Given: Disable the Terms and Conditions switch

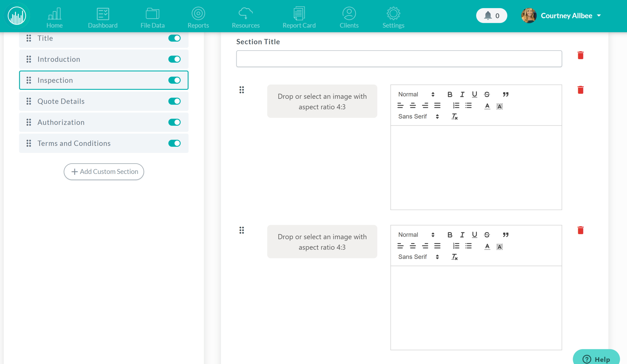Looking at the screenshot, I should [174, 143].
